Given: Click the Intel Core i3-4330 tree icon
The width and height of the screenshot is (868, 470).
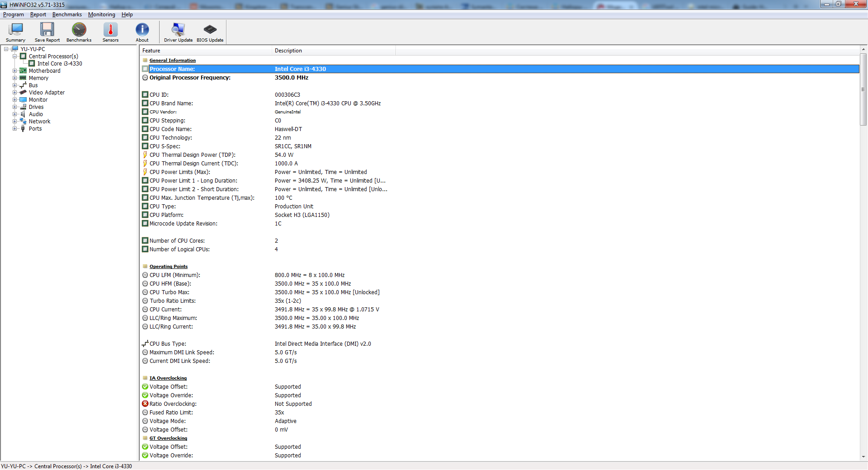Looking at the screenshot, I should [32, 63].
